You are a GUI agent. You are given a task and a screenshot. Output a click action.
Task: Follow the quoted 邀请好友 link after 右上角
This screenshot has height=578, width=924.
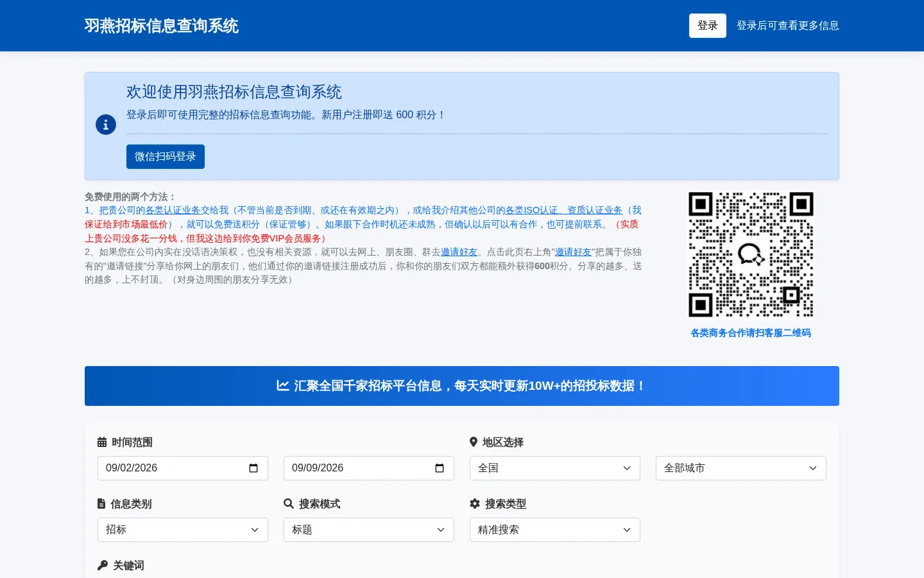pyautogui.click(x=574, y=252)
